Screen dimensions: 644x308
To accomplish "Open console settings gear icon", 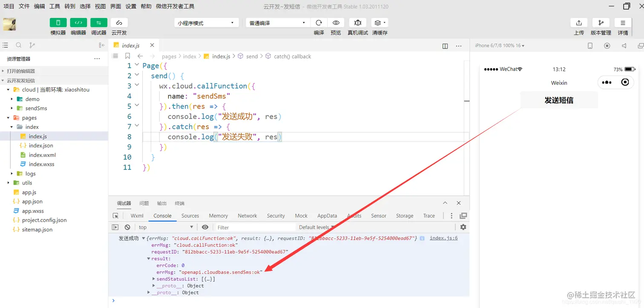I will click(463, 227).
